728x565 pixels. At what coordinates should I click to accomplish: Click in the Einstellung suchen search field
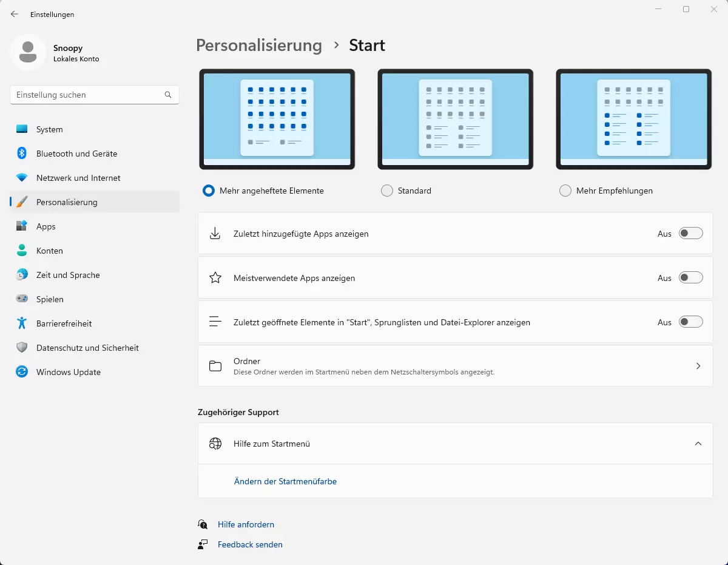pyautogui.click(x=95, y=95)
